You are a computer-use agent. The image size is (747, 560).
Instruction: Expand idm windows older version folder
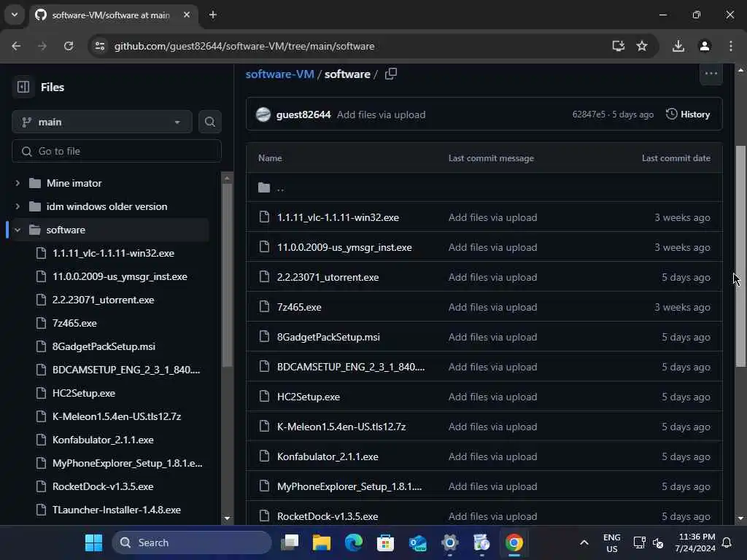pos(18,206)
